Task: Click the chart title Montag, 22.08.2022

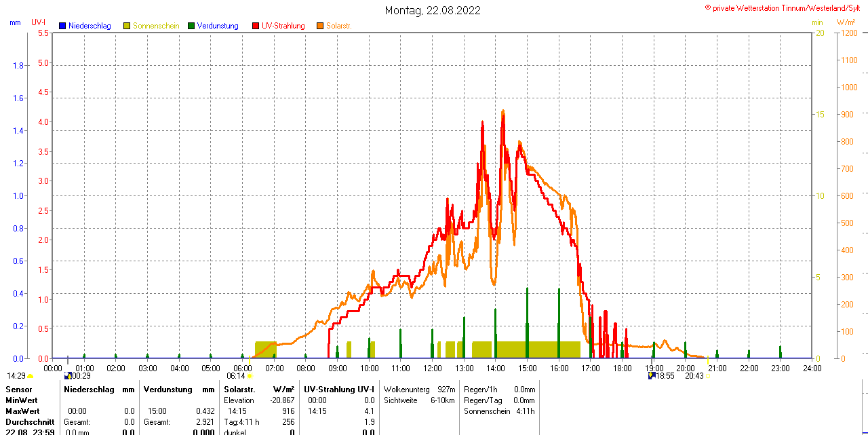Action: (433, 10)
